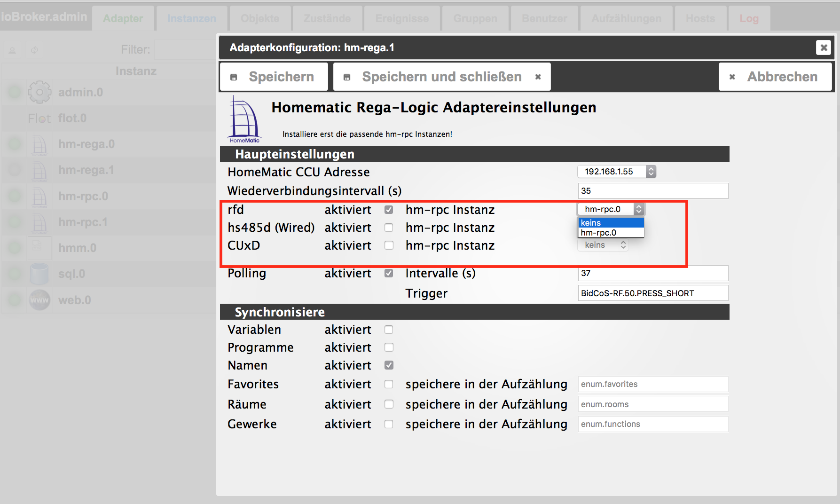Go to the Ereignisse tab

point(402,18)
